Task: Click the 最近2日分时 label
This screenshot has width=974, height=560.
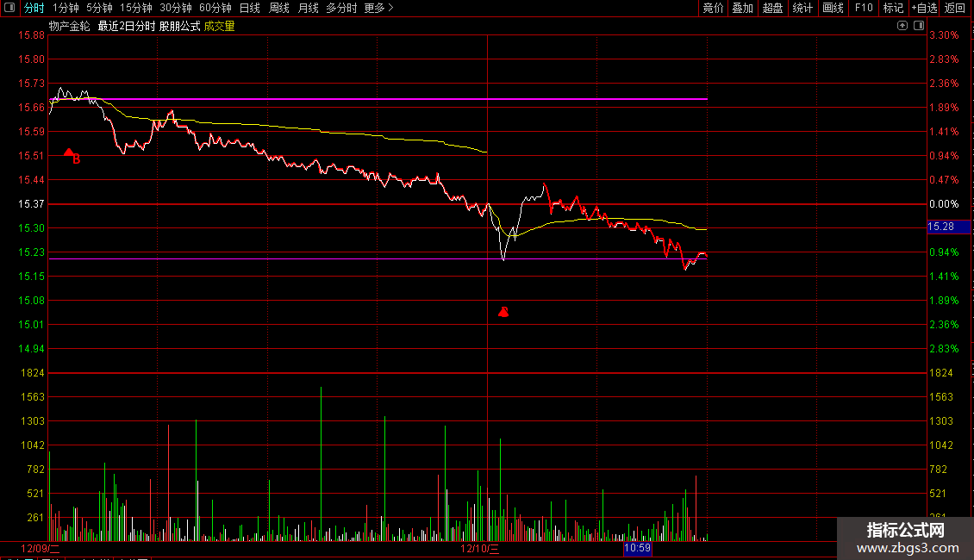Action: [x=126, y=26]
